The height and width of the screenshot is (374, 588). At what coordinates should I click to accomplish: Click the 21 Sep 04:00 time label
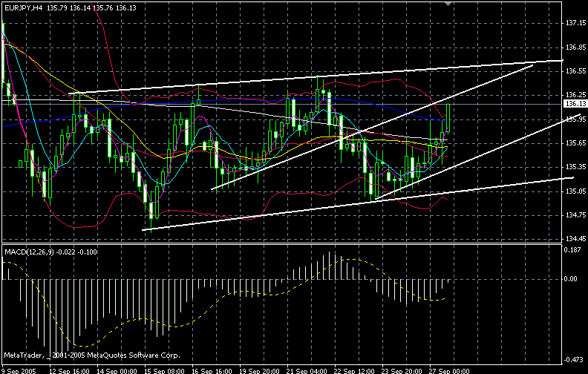tap(307, 371)
